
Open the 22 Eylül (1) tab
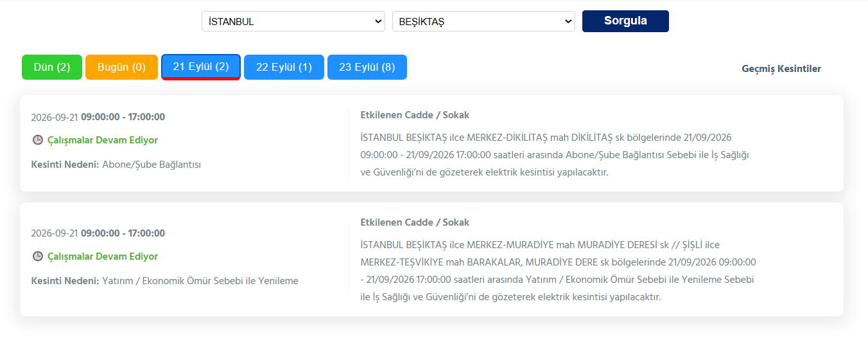pos(284,67)
